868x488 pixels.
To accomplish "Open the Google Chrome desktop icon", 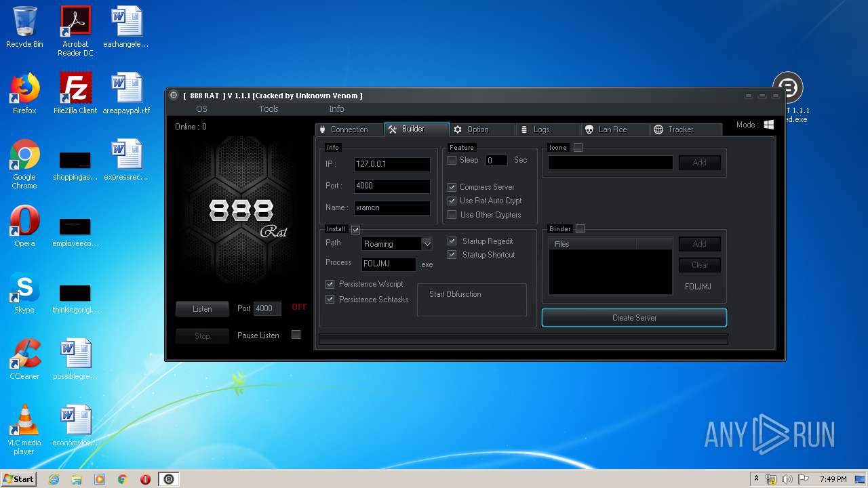I will [x=24, y=164].
